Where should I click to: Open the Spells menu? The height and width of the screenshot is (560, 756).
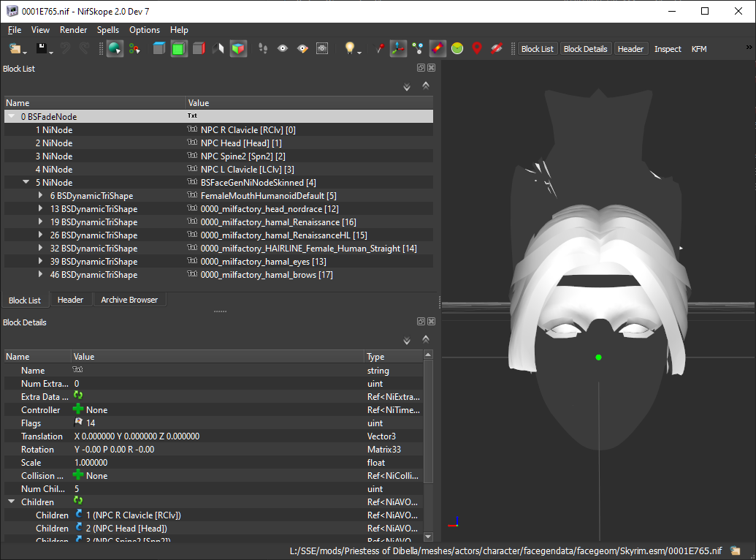pyautogui.click(x=107, y=30)
